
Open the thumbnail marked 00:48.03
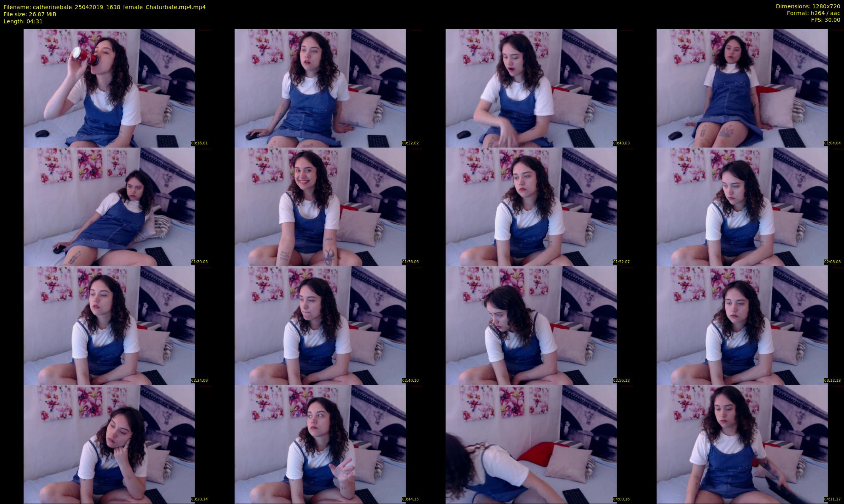(531, 88)
